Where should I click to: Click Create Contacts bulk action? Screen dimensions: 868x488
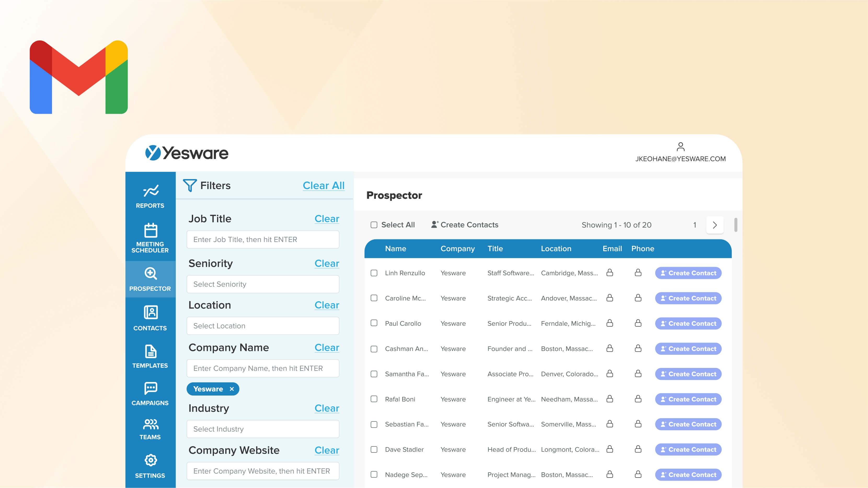pos(465,225)
